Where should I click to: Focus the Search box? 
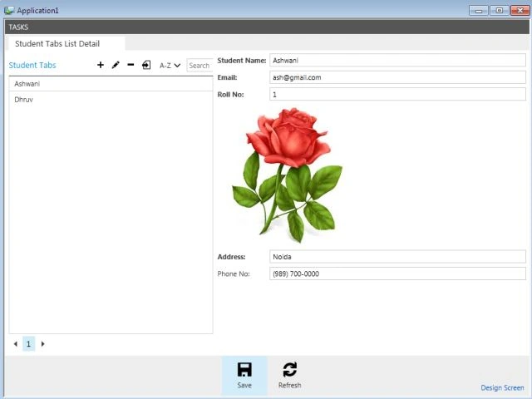tap(199, 66)
